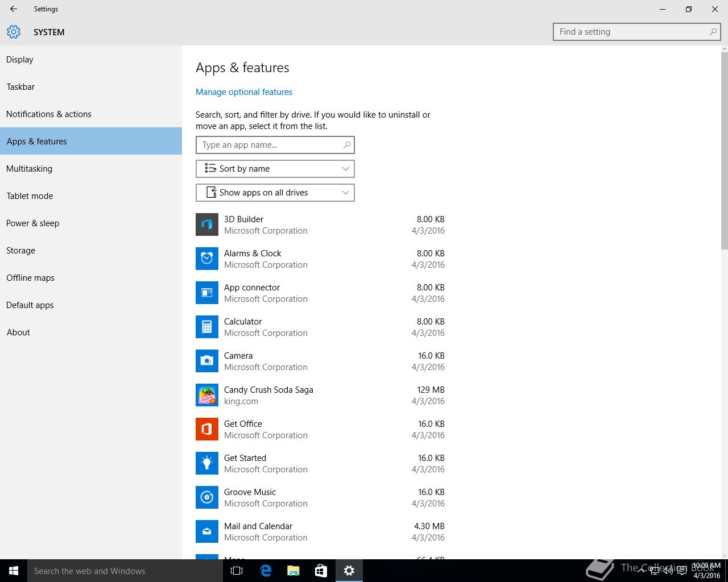Click the 4.30 MB size value
The height and width of the screenshot is (582, 728).
point(429,526)
